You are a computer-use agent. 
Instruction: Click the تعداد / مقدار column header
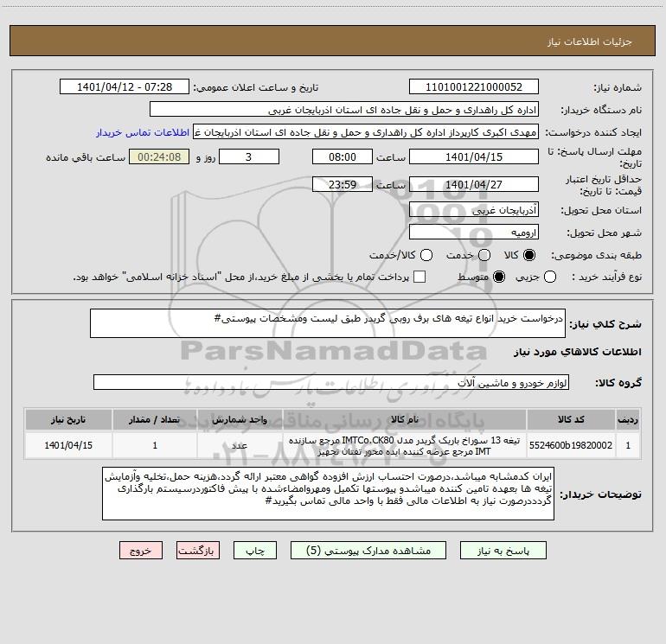155,419
